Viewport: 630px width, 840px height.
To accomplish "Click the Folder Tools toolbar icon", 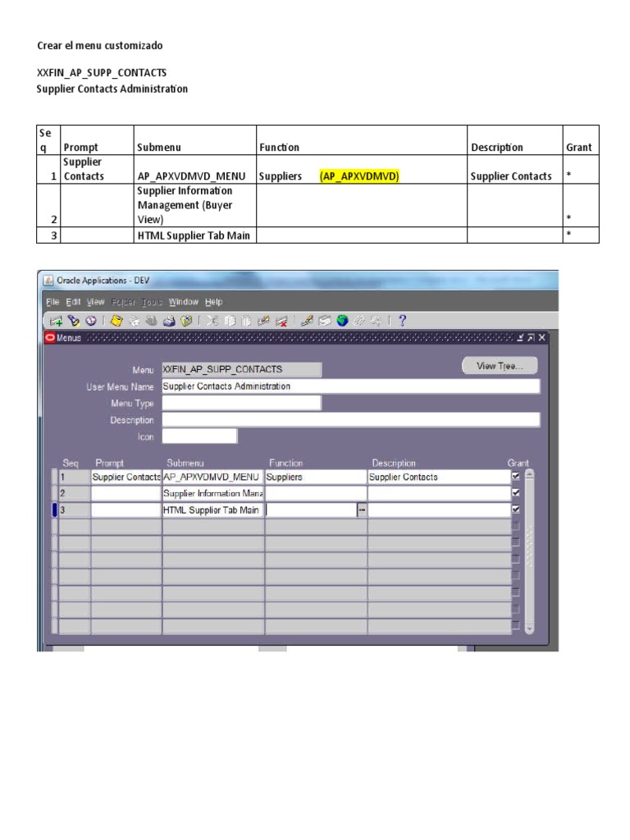I will pyautogui.click(x=376, y=321).
